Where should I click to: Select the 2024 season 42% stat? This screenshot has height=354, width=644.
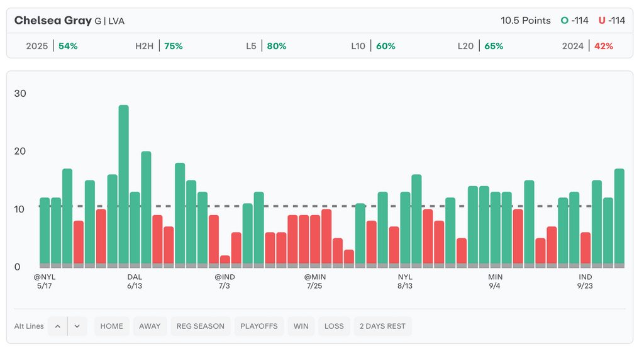(587, 46)
